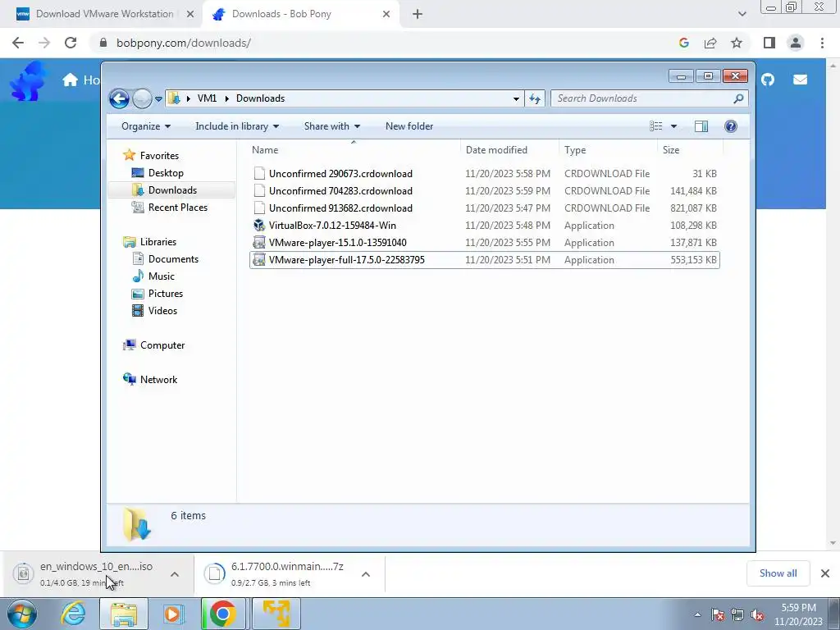
Task: Select Unconfirmed 913682.crdownload file
Action: click(484, 208)
